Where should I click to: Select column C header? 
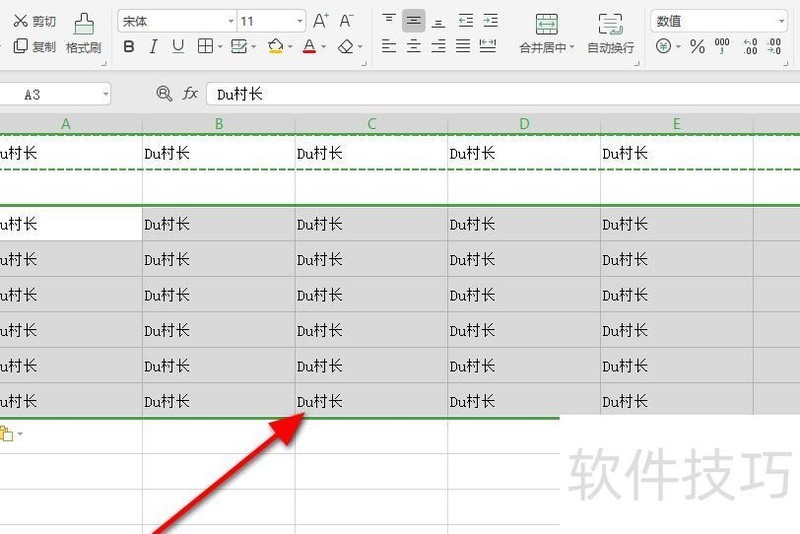(x=371, y=124)
